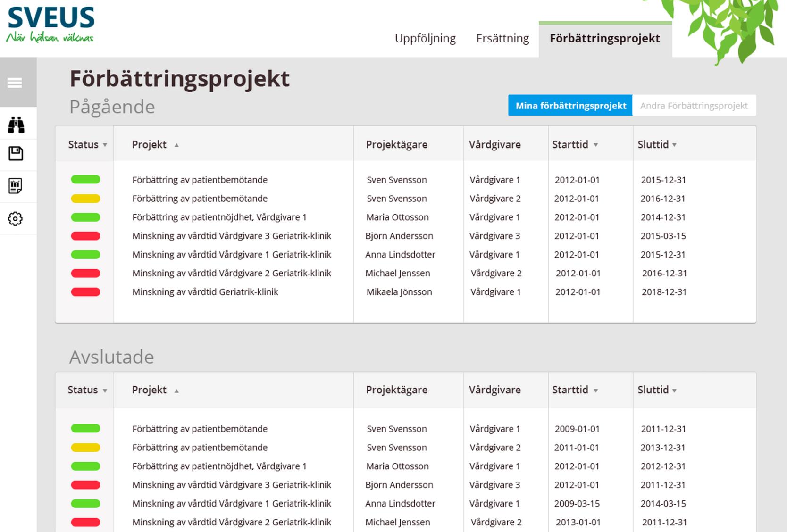Sort Pågående table by Starttid arrow
The height and width of the screenshot is (532, 787).
click(596, 145)
